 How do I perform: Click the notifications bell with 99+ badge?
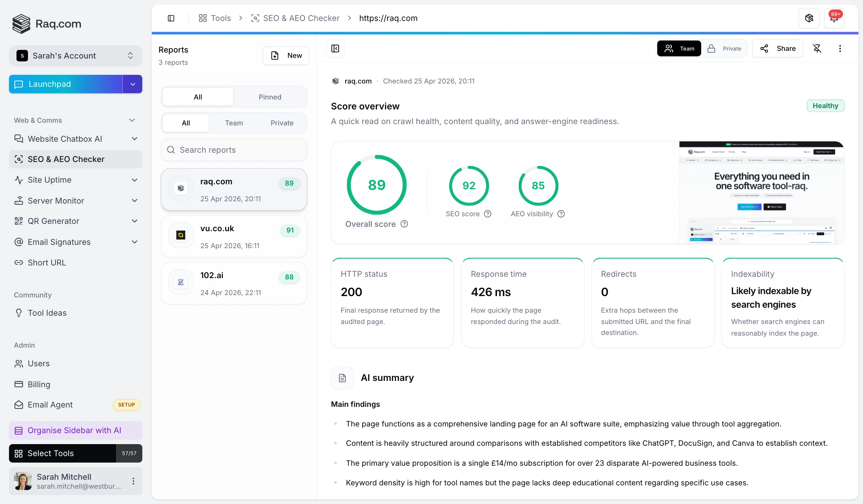(x=834, y=18)
